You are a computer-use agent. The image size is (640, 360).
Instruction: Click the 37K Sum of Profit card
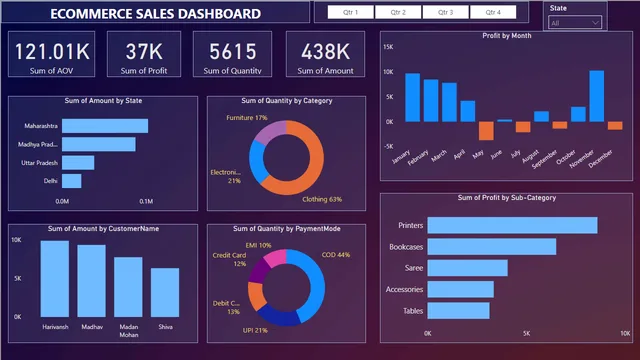point(144,54)
